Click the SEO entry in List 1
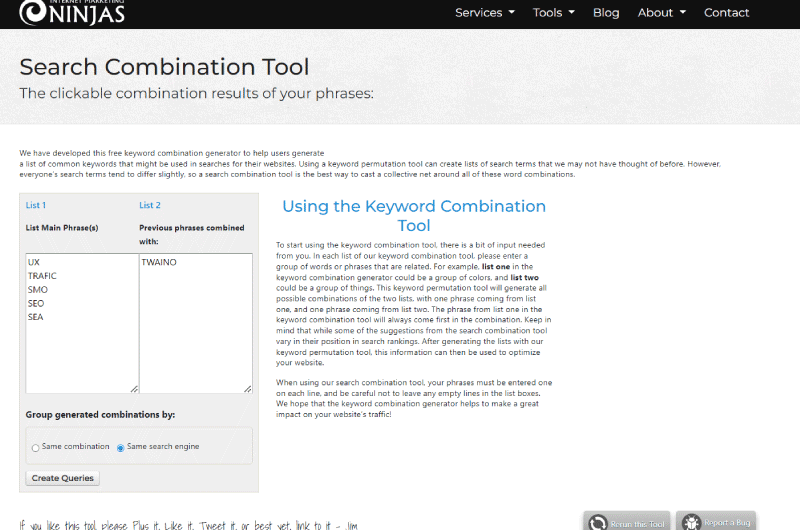Screen dimensions: 800x530 click(x=36, y=304)
